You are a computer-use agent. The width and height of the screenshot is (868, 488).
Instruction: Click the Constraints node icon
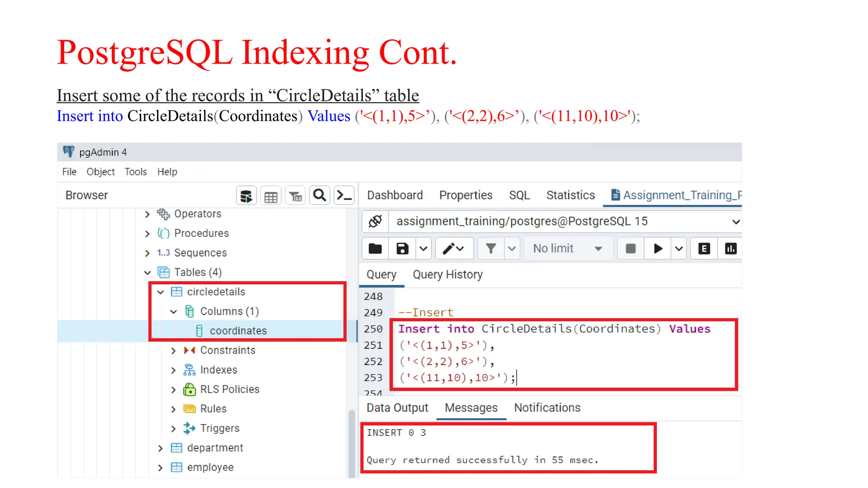(x=189, y=350)
